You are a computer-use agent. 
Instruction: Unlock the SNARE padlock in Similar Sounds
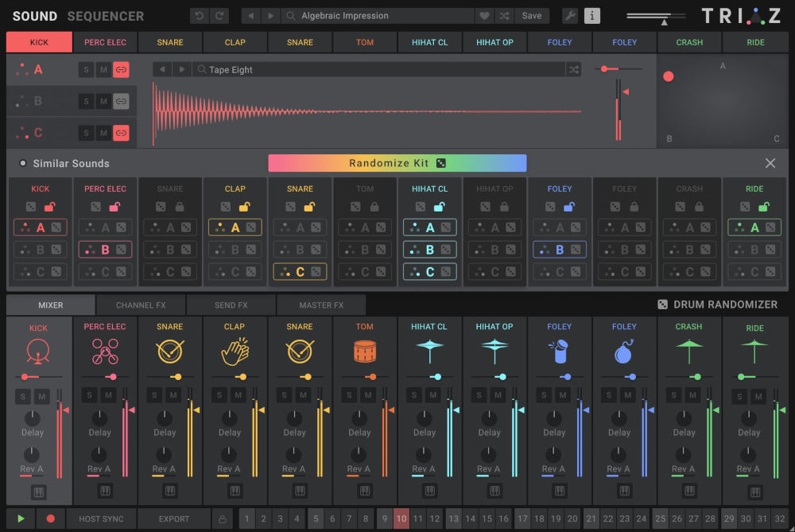tap(179, 207)
